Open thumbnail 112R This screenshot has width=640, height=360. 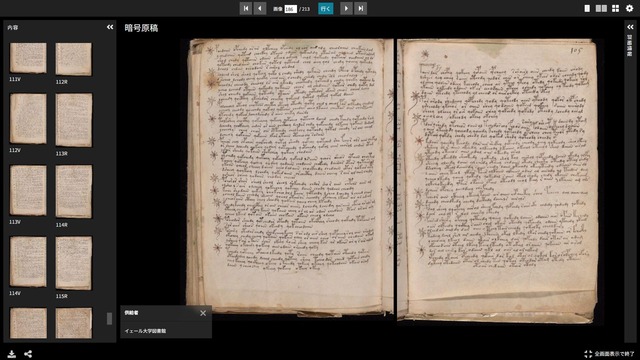(x=73, y=60)
